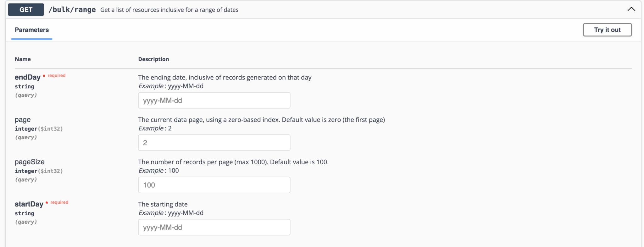Click the required label beside startDay
The height and width of the screenshot is (247, 644).
point(59,202)
